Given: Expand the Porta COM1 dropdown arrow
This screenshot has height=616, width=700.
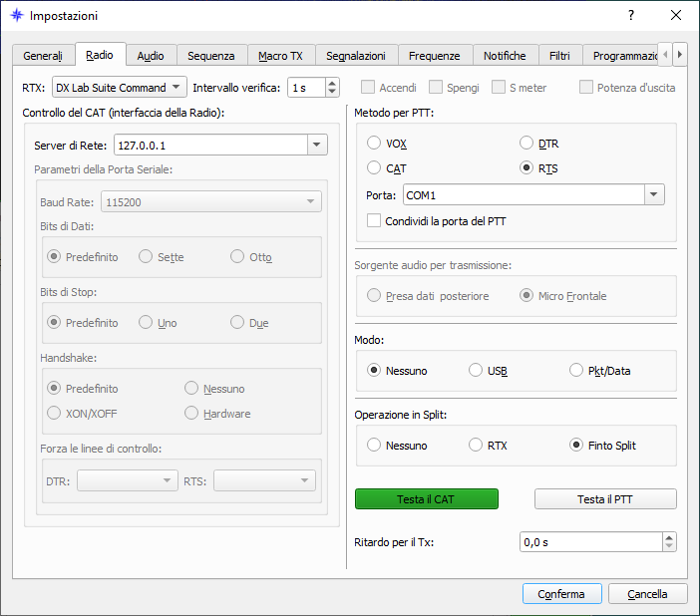Looking at the screenshot, I should [x=654, y=194].
